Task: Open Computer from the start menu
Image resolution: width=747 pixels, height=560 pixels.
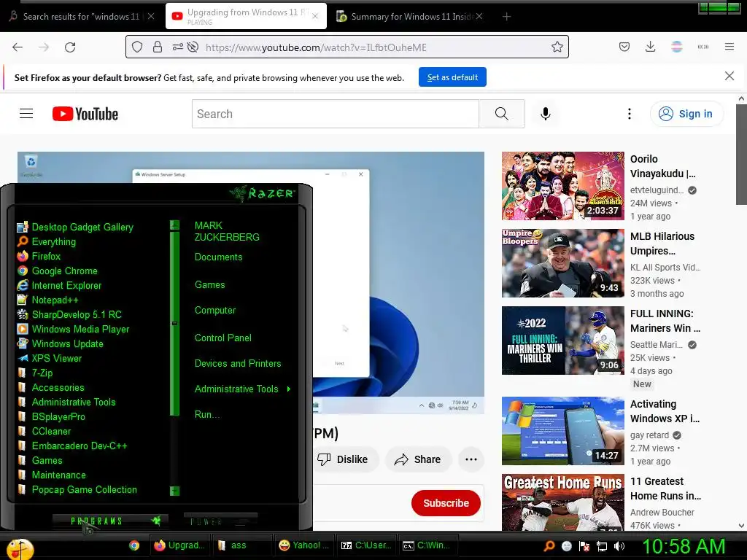Action: [215, 311]
